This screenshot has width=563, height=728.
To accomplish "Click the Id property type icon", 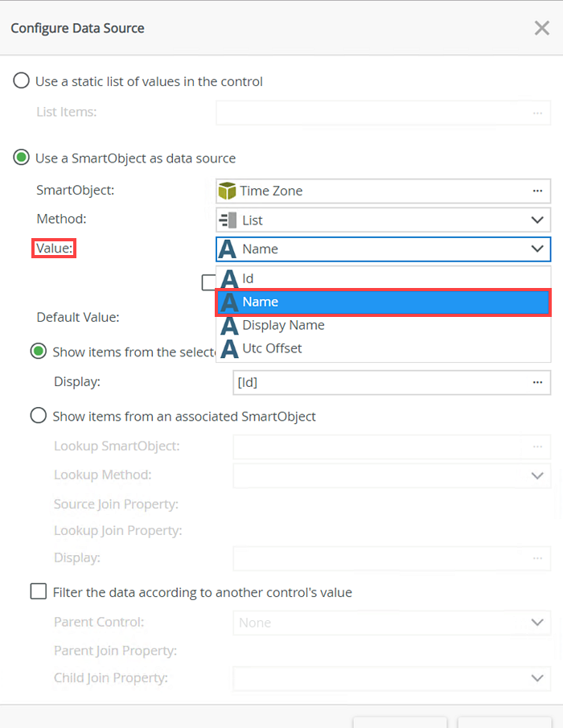I will [230, 279].
